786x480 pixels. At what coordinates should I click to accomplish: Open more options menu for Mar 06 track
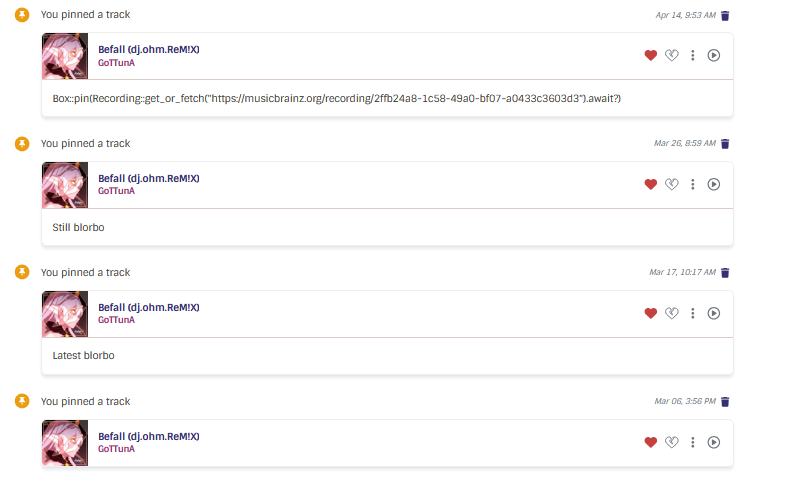[x=693, y=442]
